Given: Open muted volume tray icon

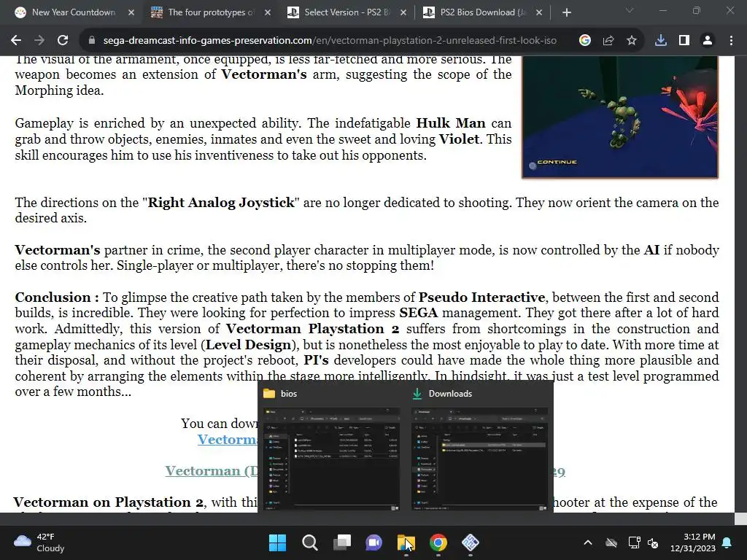Looking at the screenshot, I should coord(653,542).
